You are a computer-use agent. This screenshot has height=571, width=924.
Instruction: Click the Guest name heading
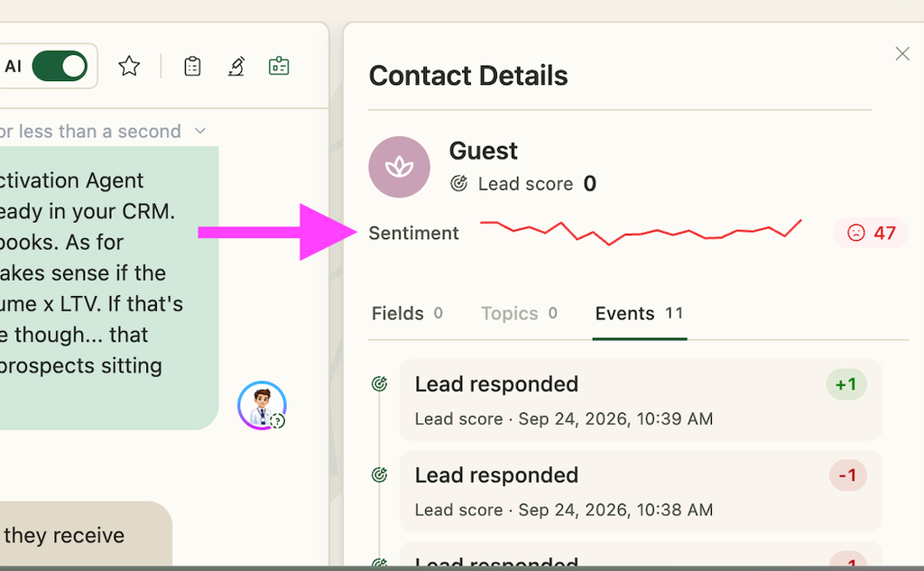click(x=484, y=151)
